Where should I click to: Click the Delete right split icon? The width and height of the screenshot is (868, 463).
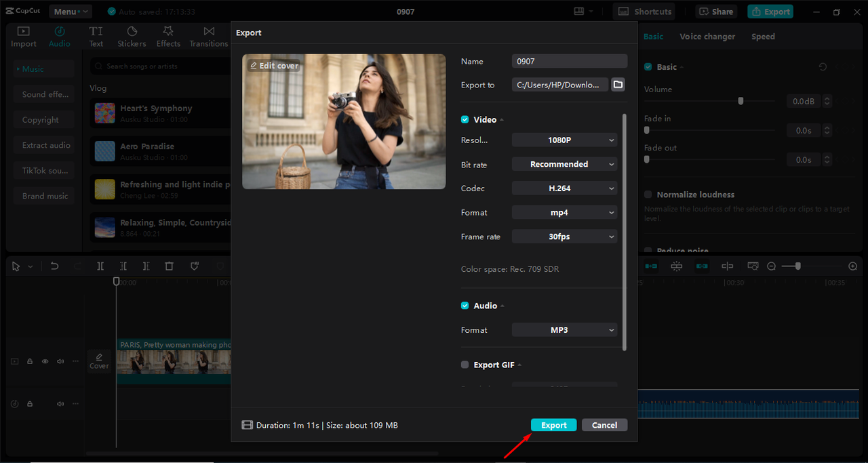pyautogui.click(x=146, y=266)
